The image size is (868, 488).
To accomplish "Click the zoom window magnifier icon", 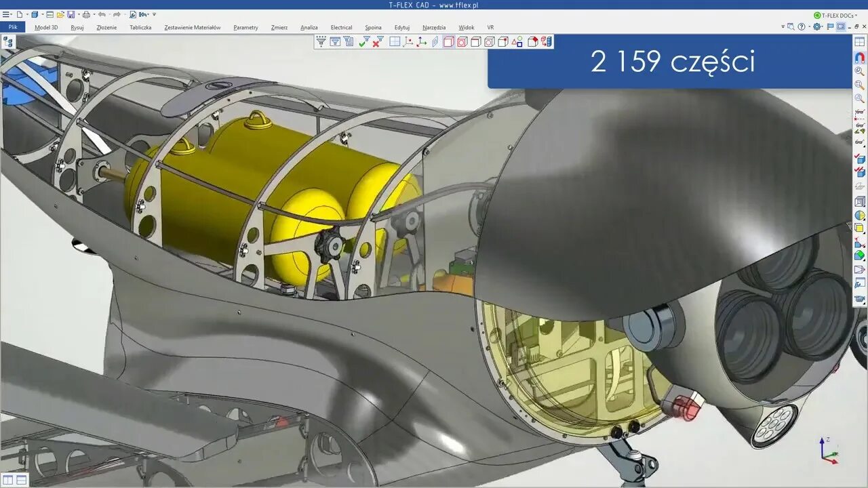I will pyautogui.click(x=860, y=85).
